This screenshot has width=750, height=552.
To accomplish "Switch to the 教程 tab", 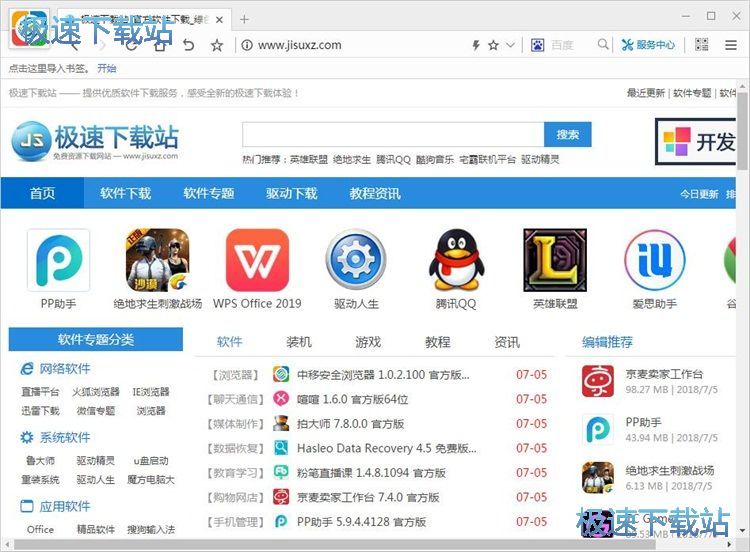I will click(x=438, y=342).
